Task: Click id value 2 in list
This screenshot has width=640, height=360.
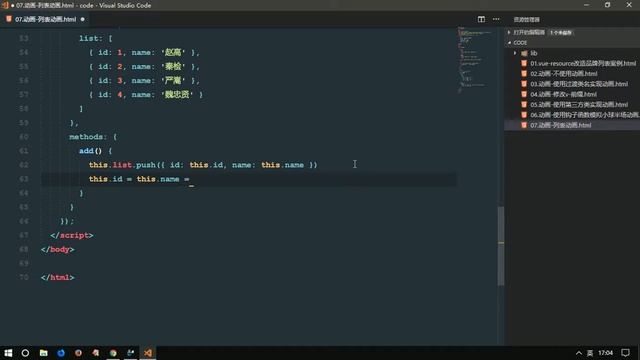Action: (120, 67)
